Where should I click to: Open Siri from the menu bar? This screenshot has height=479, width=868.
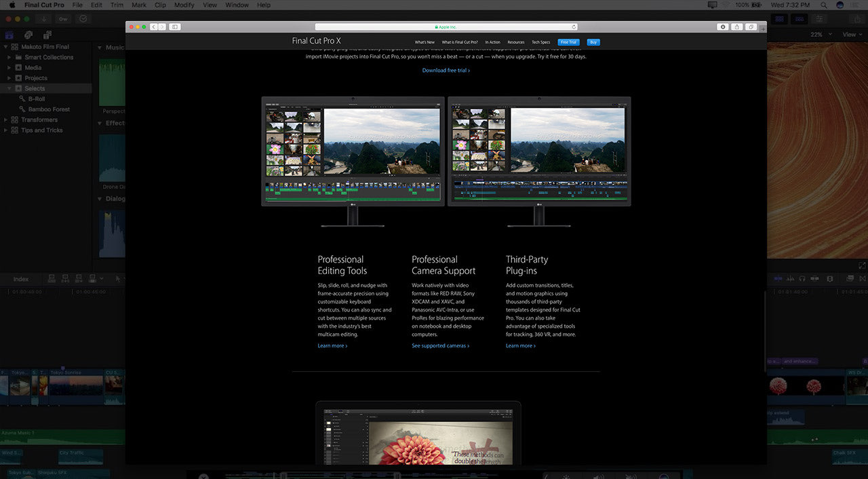pyautogui.click(x=841, y=5)
